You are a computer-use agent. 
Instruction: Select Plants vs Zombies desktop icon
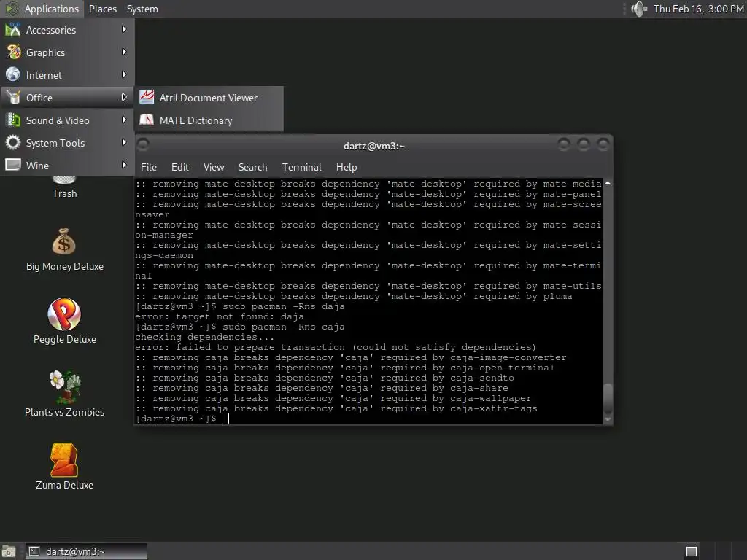click(64, 394)
